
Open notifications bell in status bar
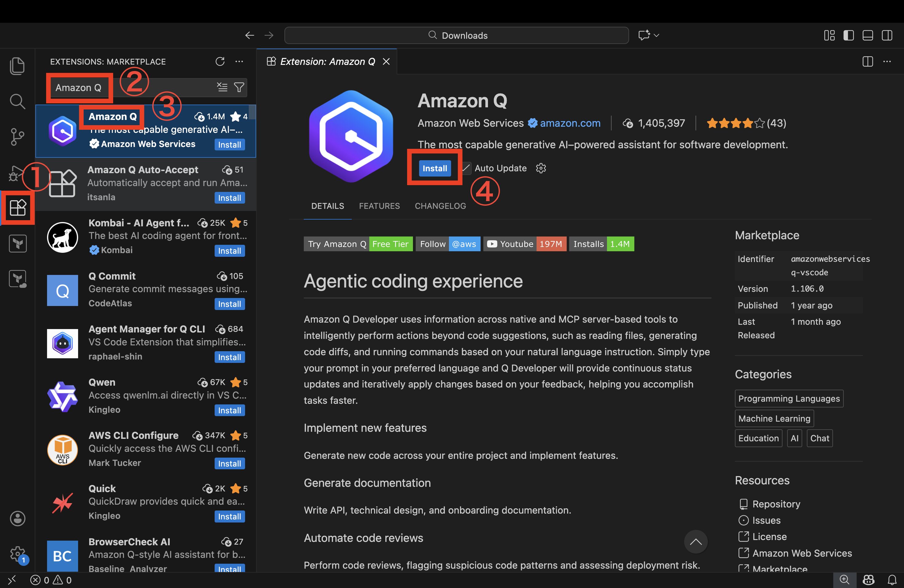(892, 580)
